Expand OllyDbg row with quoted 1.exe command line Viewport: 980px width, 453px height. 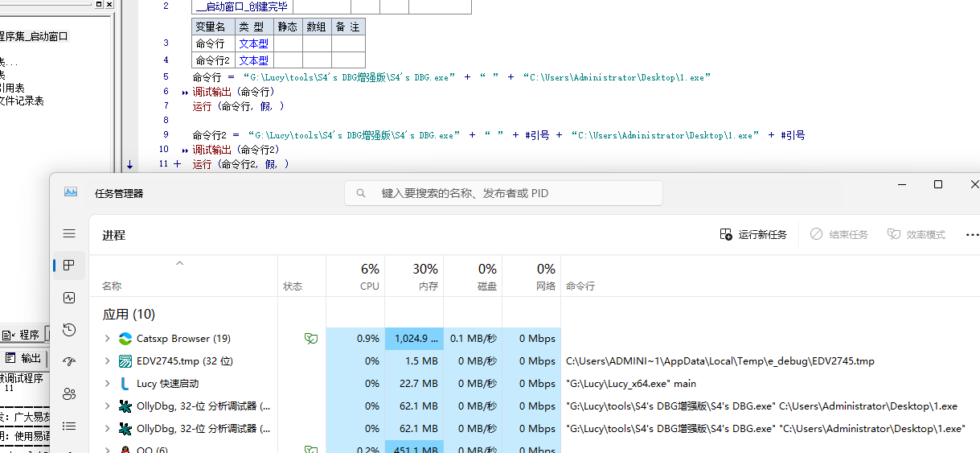tap(107, 429)
